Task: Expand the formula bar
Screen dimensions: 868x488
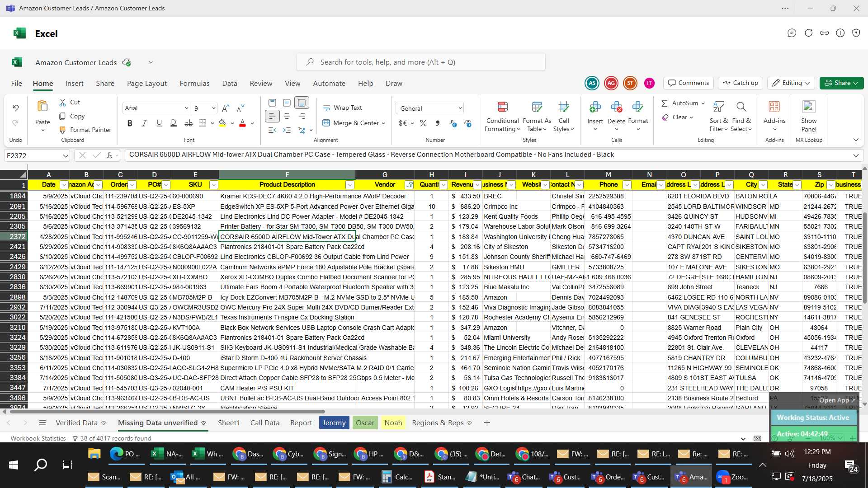Action: point(856,155)
